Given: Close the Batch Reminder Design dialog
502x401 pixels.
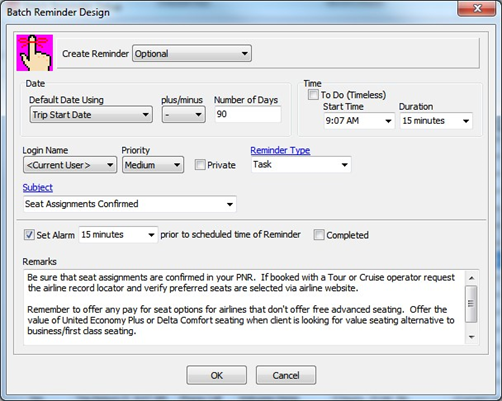Looking at the screenshot, I should (x=477, y=8).
